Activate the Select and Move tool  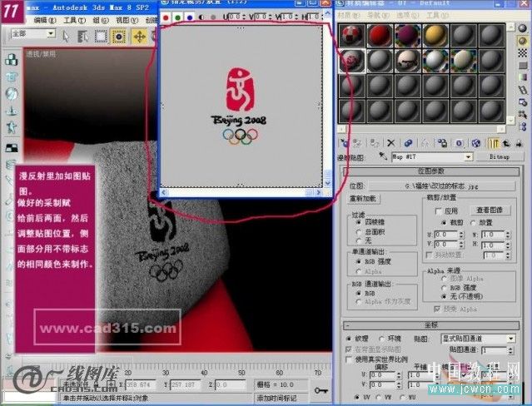pyautogui.click(x=140, y=36)
